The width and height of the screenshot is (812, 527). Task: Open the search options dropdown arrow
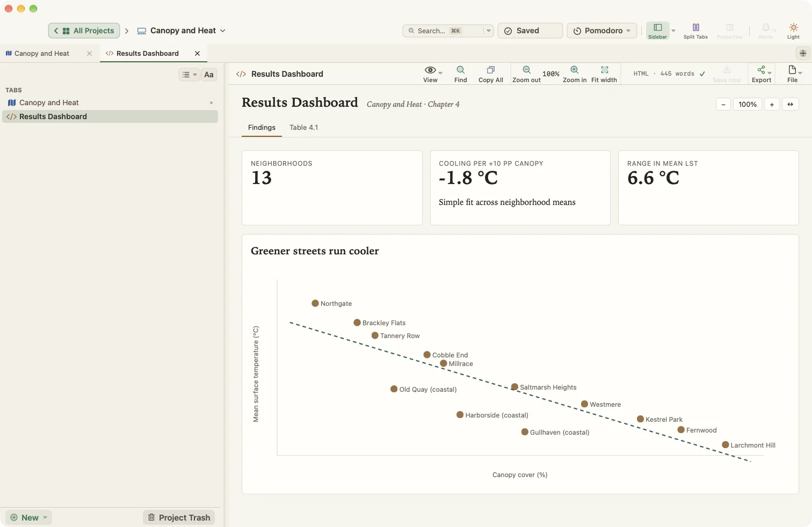(489, 31)
